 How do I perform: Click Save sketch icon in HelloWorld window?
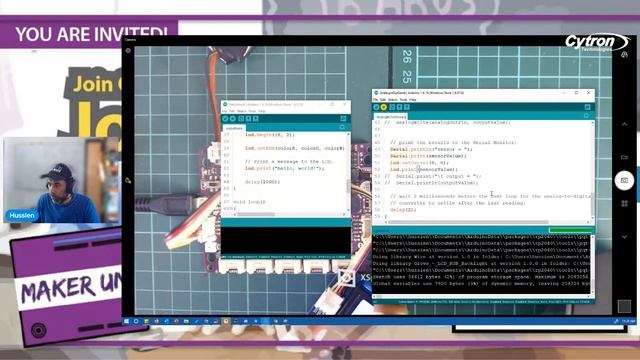click(x=256, y=118)
